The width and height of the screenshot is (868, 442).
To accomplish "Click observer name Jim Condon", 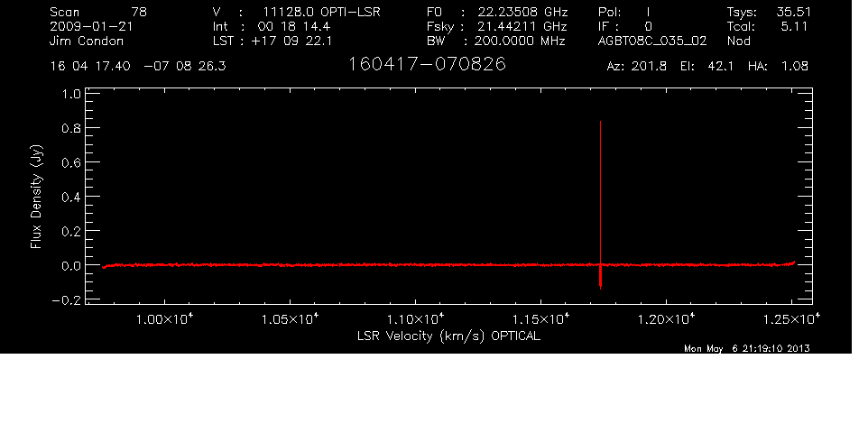I will 87,41.
